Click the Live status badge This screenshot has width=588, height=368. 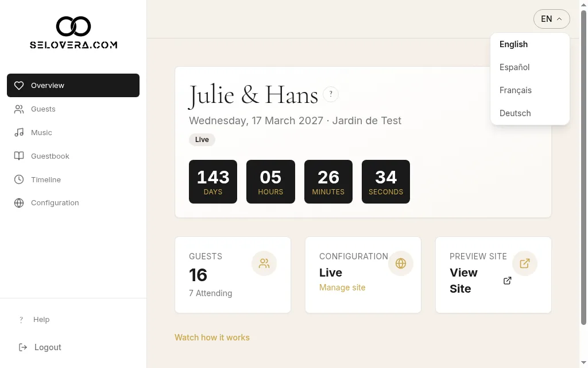coord(202,140)
